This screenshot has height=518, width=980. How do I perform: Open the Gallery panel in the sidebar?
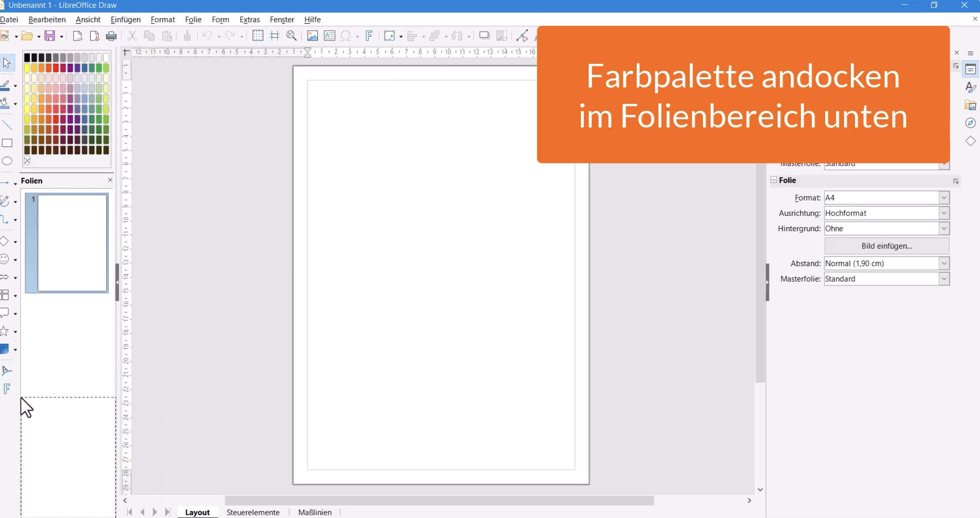click(x=971, y=105)
